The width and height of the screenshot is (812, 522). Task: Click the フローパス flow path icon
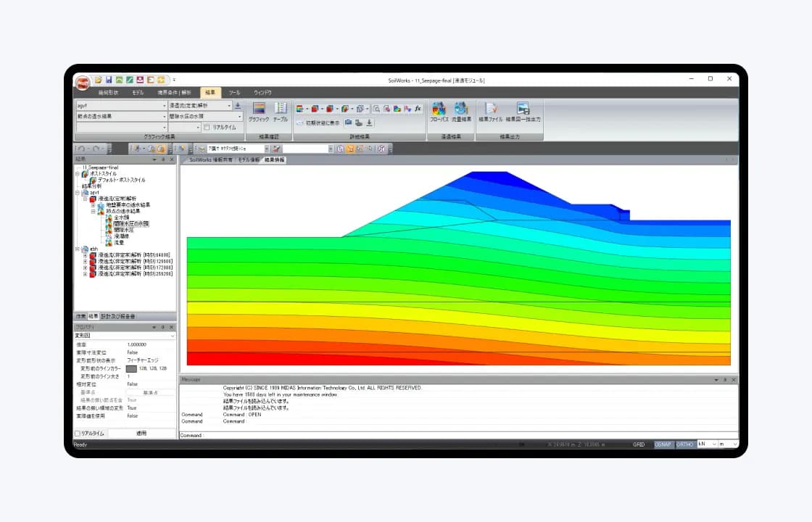pos(439,112)
